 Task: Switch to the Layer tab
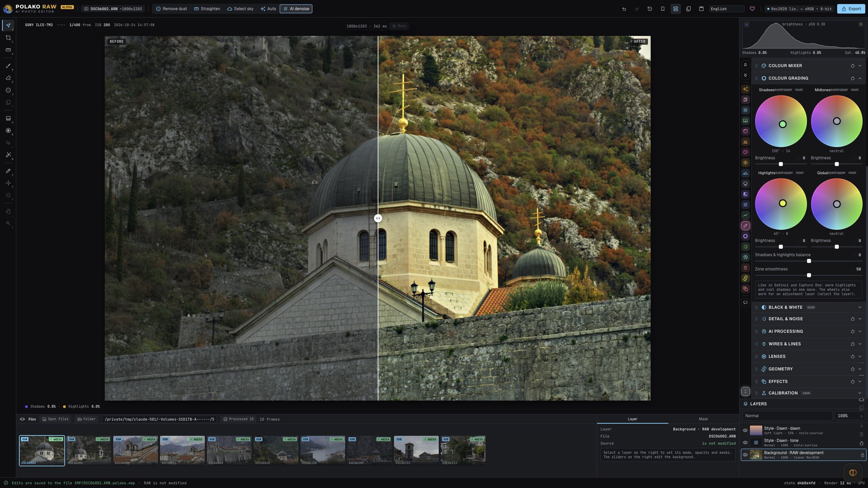click(x=632, y=419)
